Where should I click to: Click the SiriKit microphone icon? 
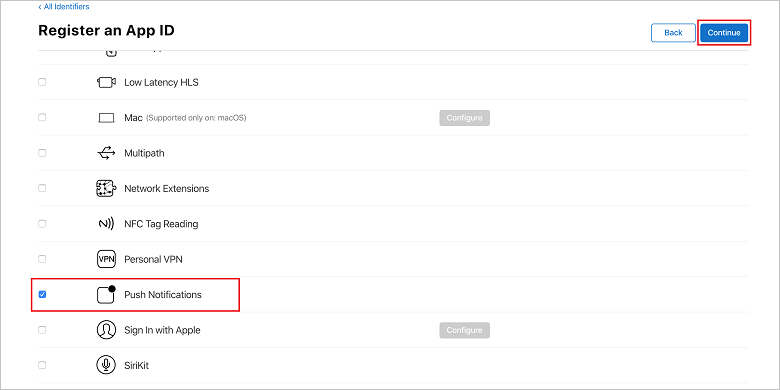click(106, 365)
